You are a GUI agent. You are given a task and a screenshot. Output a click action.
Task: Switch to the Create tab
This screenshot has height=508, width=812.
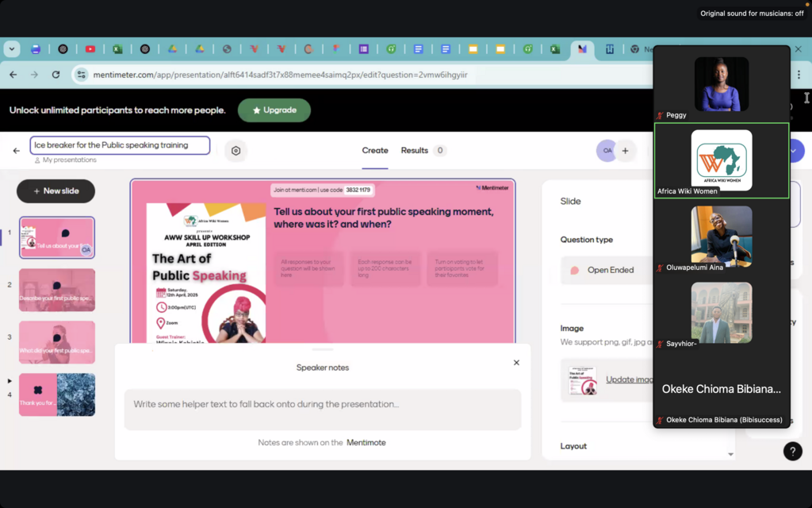[x=375, y=150]
